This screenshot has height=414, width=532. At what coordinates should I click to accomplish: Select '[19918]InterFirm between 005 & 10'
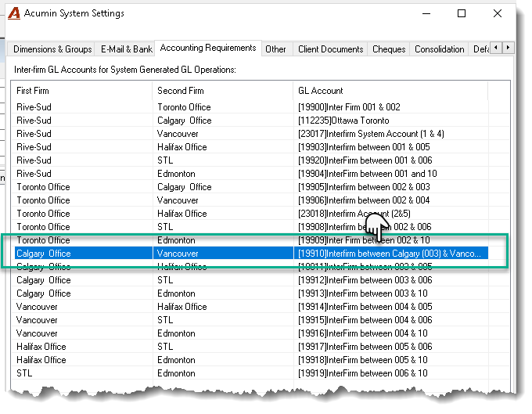(x=363, y=360)
